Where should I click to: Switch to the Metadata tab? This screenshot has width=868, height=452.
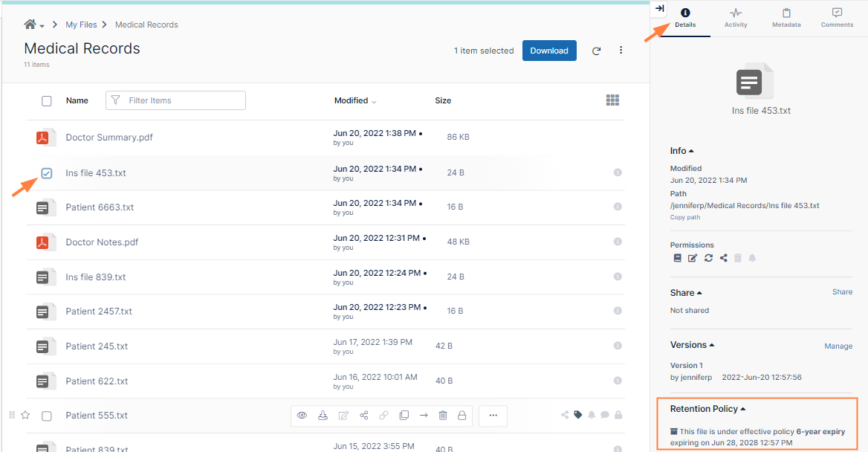pyautogui.click(x=786, y=19)
